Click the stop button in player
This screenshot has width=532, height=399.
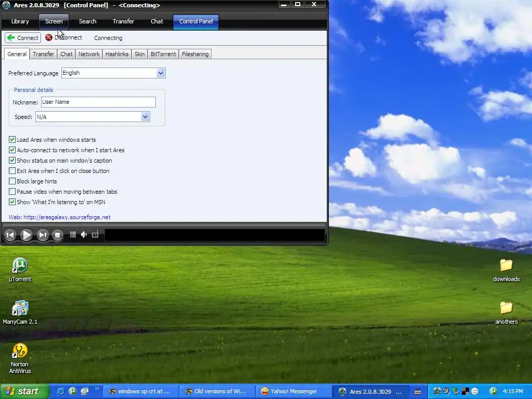pos(57,235)
